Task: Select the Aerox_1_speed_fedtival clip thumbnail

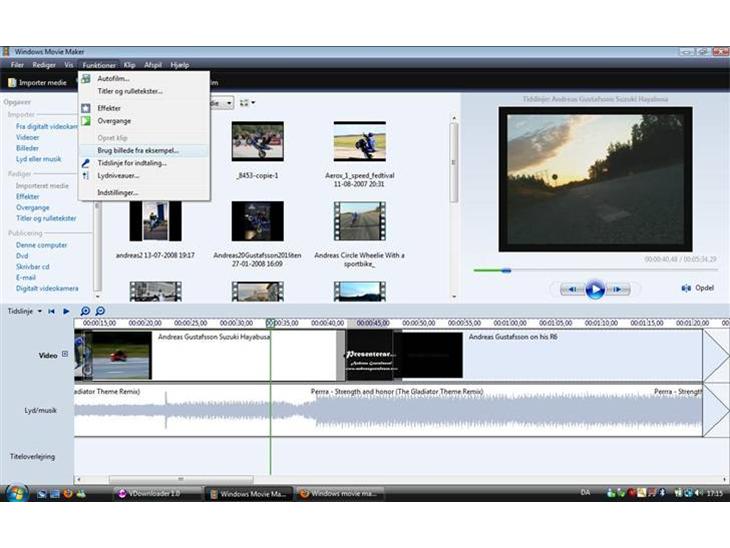Action: click(360, 142)
